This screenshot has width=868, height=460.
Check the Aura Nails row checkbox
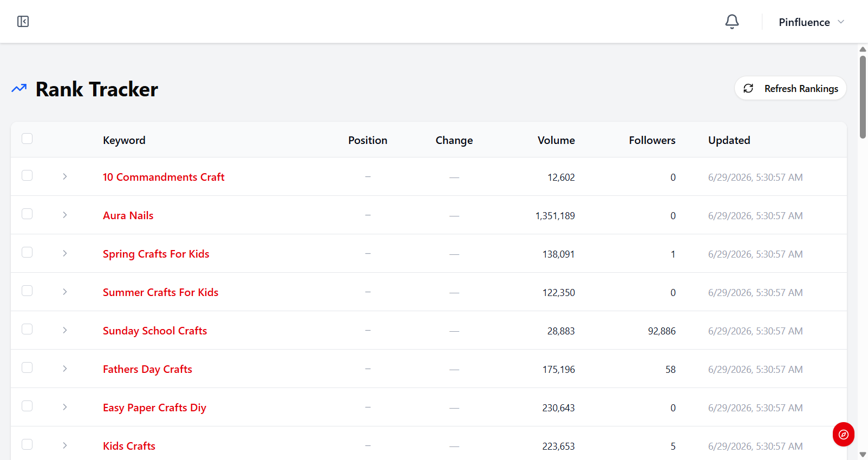[27, 214]
